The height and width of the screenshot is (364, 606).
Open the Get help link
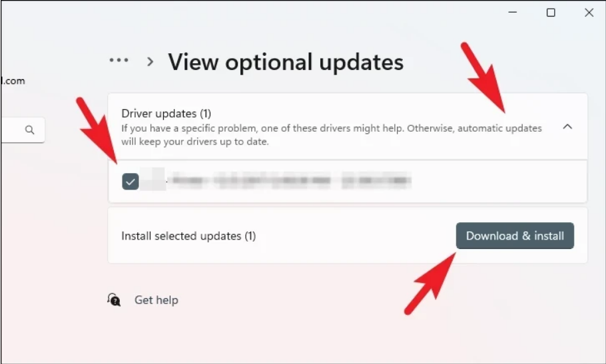coord(156,300)
